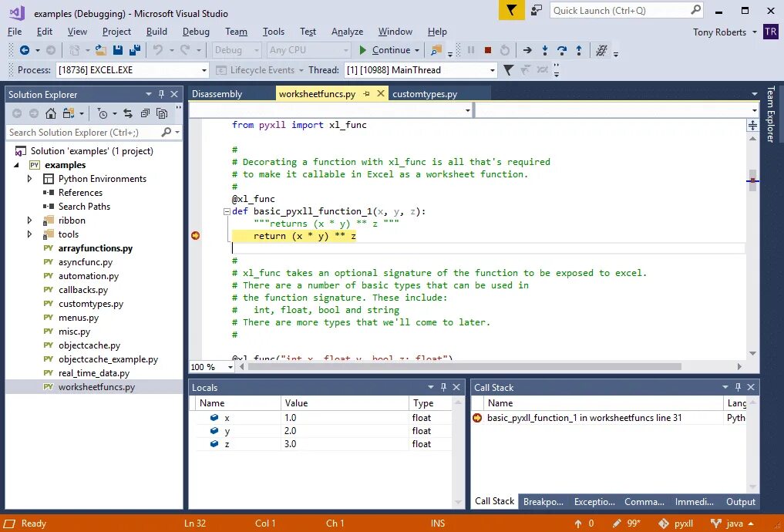Collapse the examples project node

(16, 165)
